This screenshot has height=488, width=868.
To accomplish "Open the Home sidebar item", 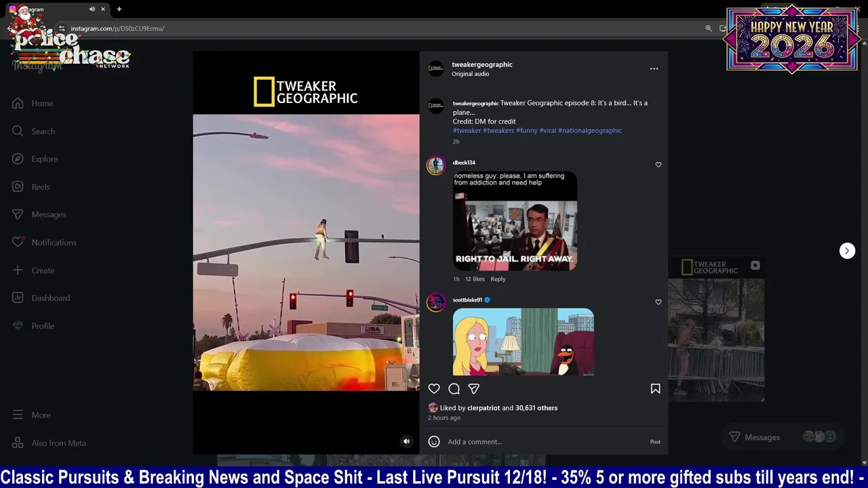I will coord(33,103).
